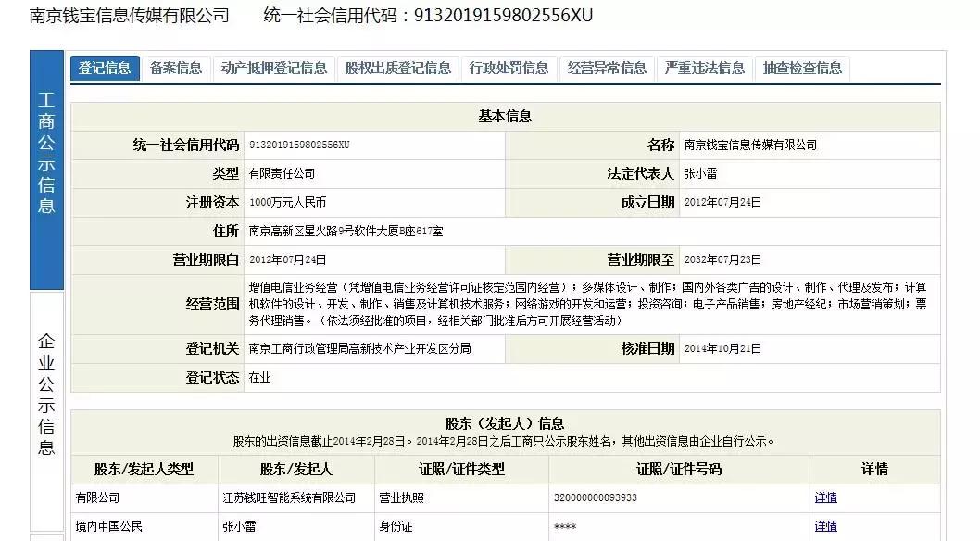The image size is (980, 541).
Task: Switch to the 严重违法信息 tab
Action: coord(704,68)
